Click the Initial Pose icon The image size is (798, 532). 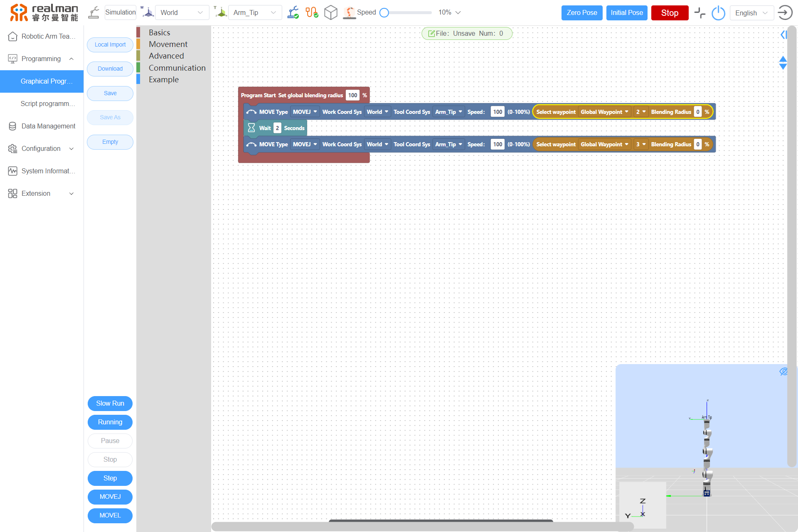[626, 12]
